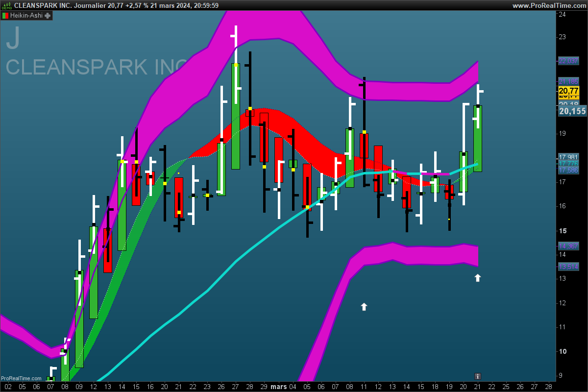Open www.ProRealTime.com link at top right
The height and width of the screenshot is (392, 588).
pos(549,5)
